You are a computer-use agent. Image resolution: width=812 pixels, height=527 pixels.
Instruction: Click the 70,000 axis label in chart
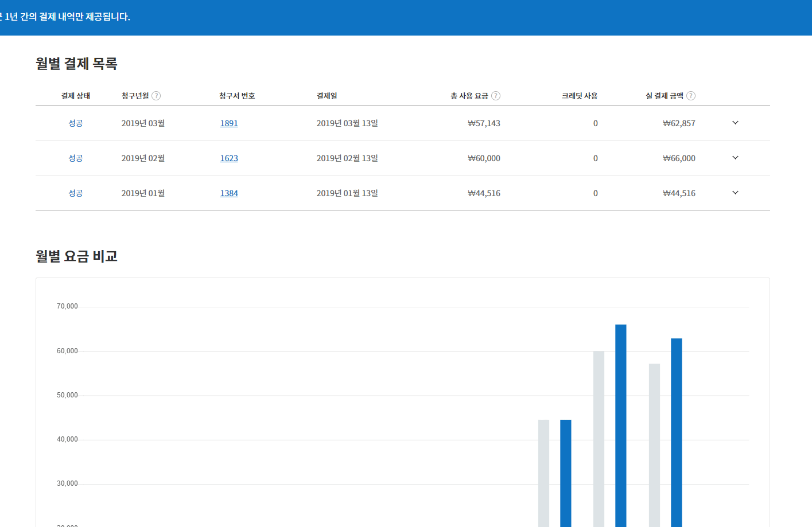point(67,306)
